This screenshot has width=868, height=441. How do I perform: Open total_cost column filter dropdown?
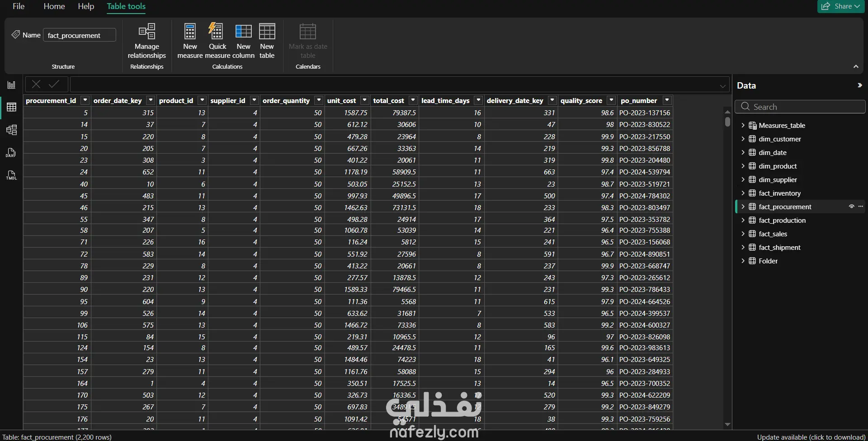(413, 100)
